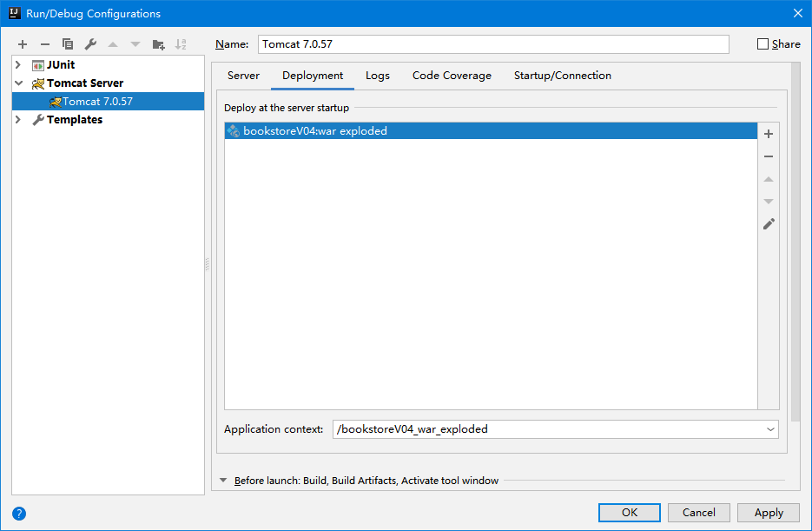Click the Name input field
This screenshot has width=812, height=531.
(493, 44)
